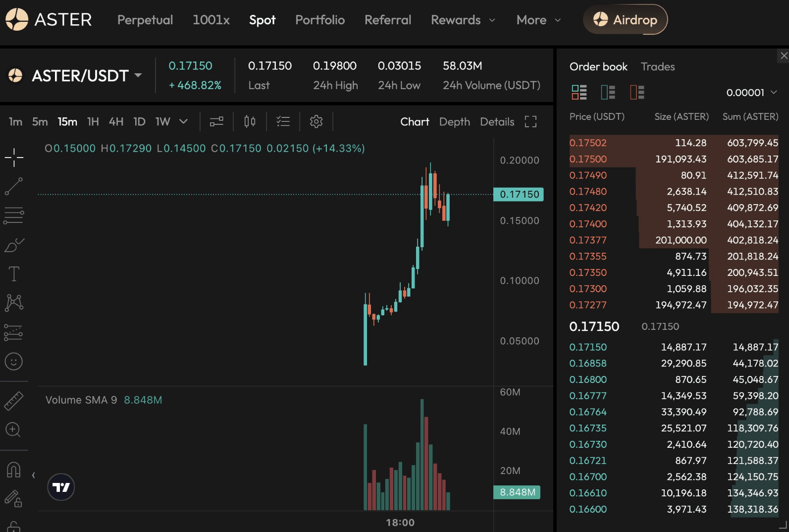Open the chart patterns tool
Viewport: 789px width, 532px height.
coord(14,303)
